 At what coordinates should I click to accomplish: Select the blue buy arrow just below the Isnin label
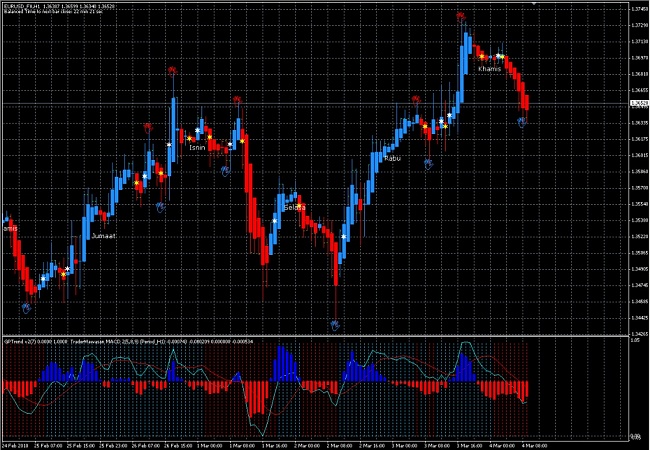click(x=226, y=171)
